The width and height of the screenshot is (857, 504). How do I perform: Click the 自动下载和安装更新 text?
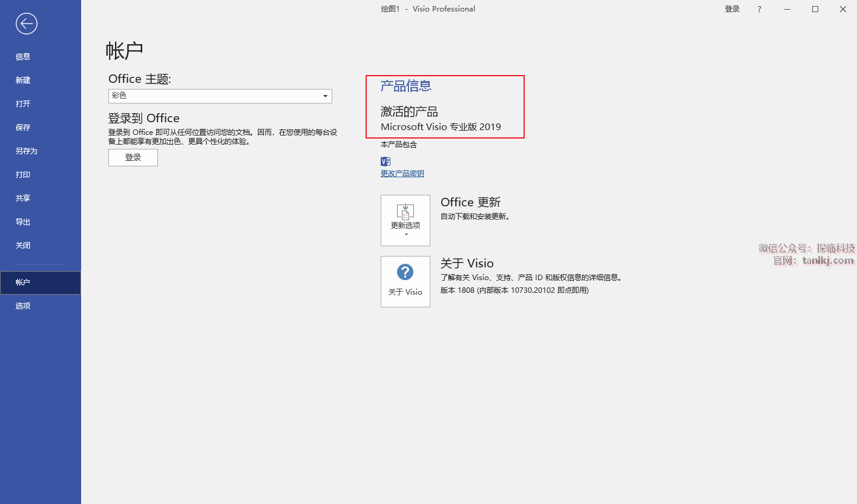tap(475, 217)
